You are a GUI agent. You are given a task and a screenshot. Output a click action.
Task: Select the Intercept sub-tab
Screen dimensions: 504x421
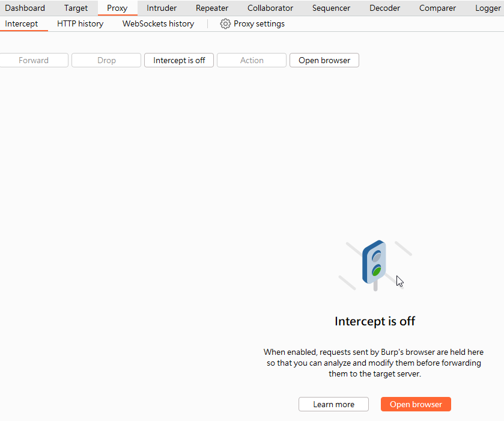[22, 24]
